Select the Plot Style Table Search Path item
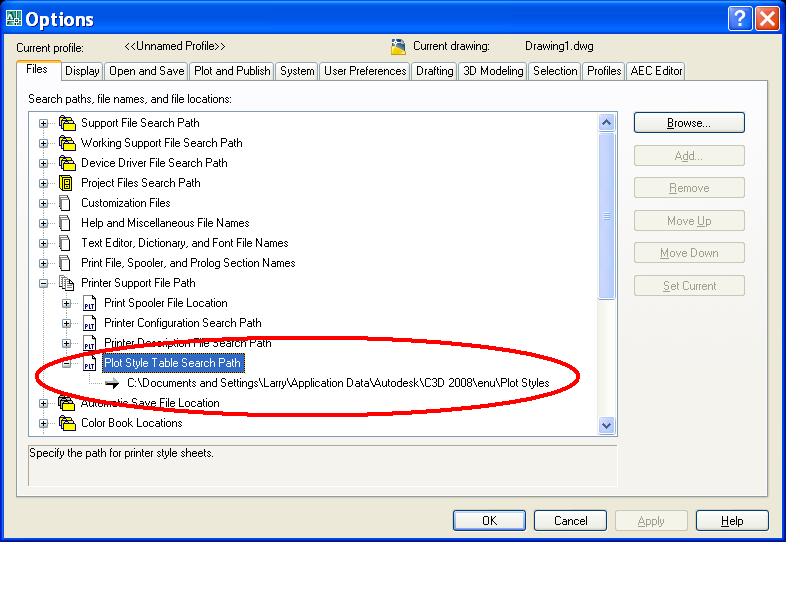The width and height of the screenshot is (800, 600). coord(172,363)
